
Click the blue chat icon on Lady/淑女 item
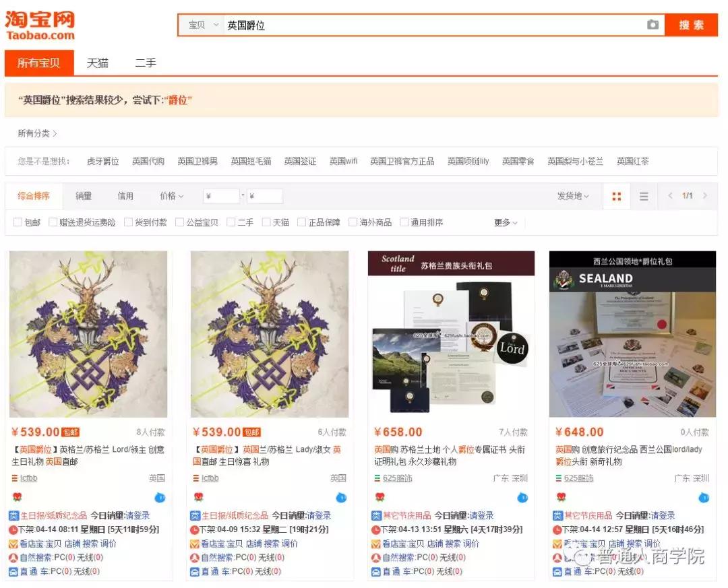[x=341, y=498]
